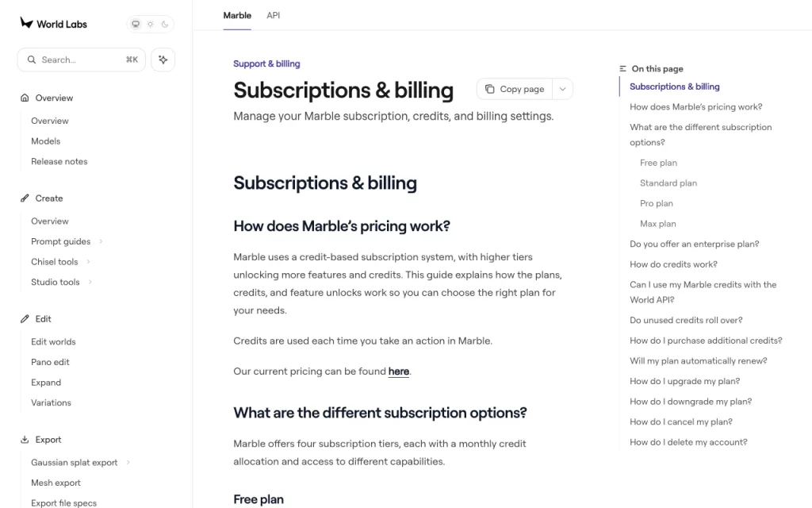This screenshot has width=812, height=508.
Task: Open the AI assistant sparkle button
Action: (163, 60)
